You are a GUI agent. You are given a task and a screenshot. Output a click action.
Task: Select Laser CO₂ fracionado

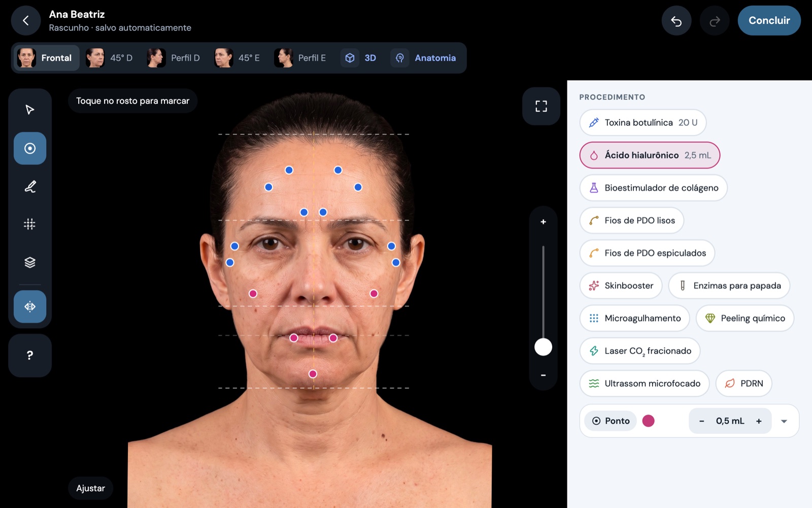point(640,351)
